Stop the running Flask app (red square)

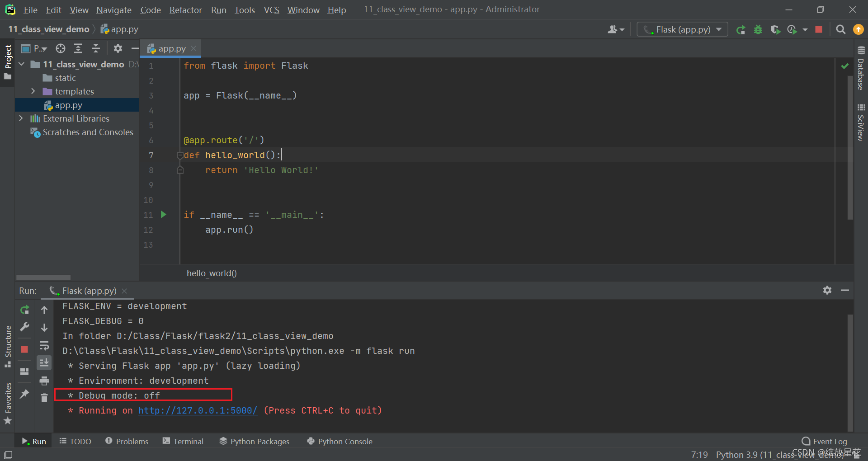point(819,29)
